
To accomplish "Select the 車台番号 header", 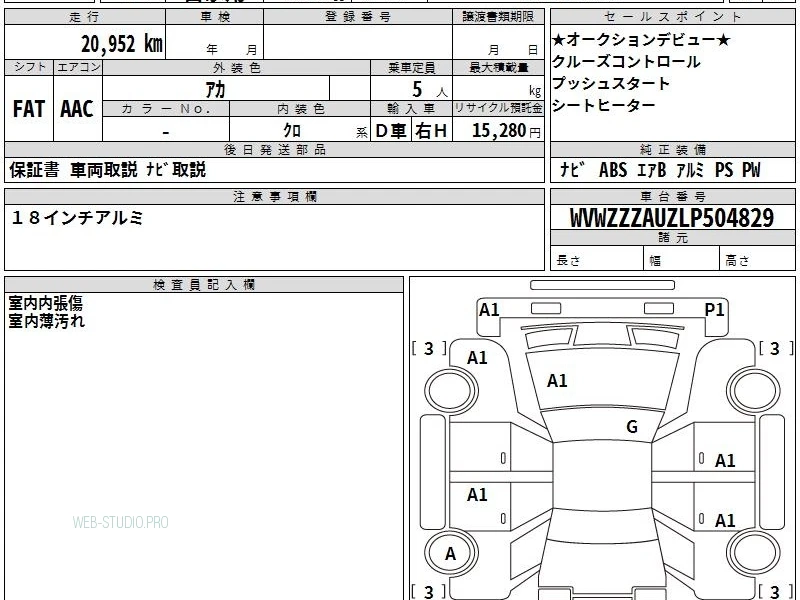I will coord(672,196).
